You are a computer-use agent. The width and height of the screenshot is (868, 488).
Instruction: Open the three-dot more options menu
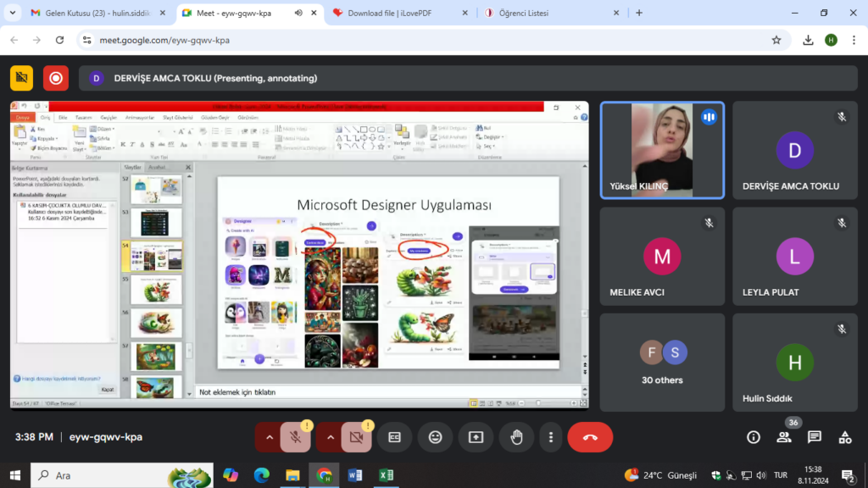click(551, 437)
